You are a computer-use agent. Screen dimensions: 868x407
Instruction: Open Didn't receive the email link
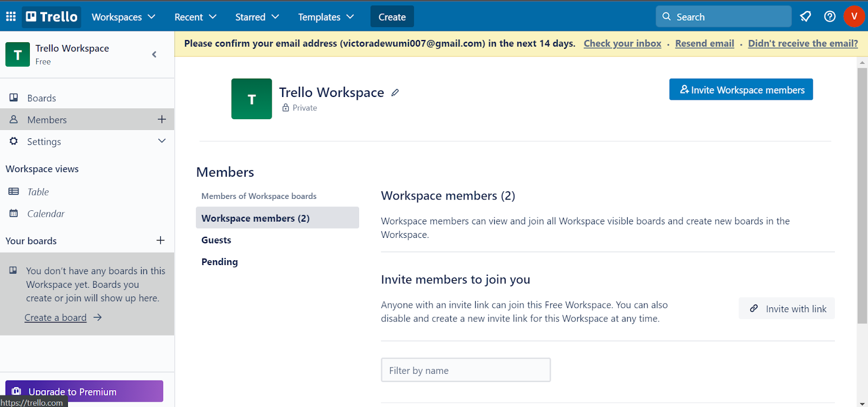[803, 43]
